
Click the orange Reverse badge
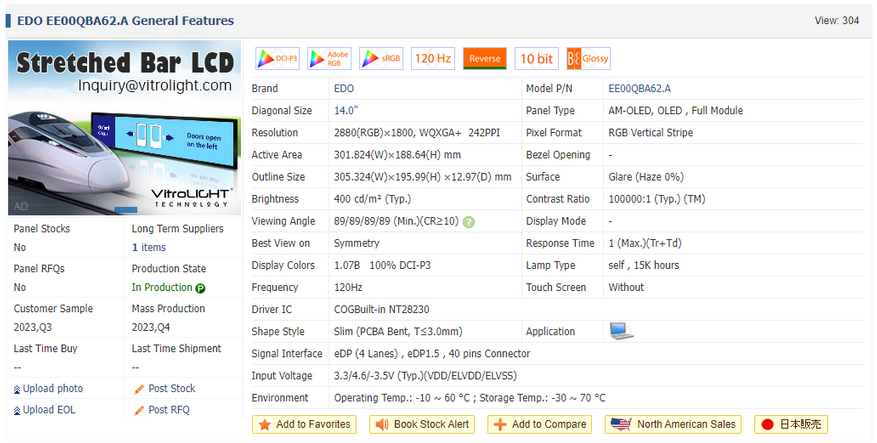[x=485, y=58]
